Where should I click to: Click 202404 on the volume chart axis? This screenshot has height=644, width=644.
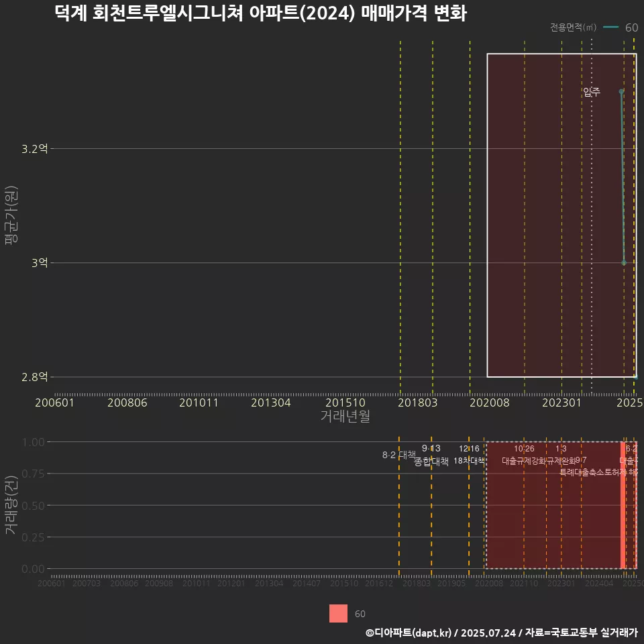pyautogui.click(x=599, y=583)
